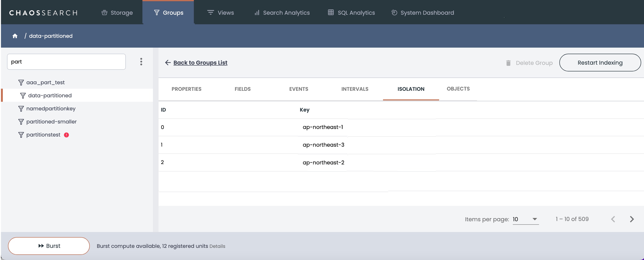Click the Back to Groups List link
The height and width of the screenshot is (260, 644).
(200, 63)
